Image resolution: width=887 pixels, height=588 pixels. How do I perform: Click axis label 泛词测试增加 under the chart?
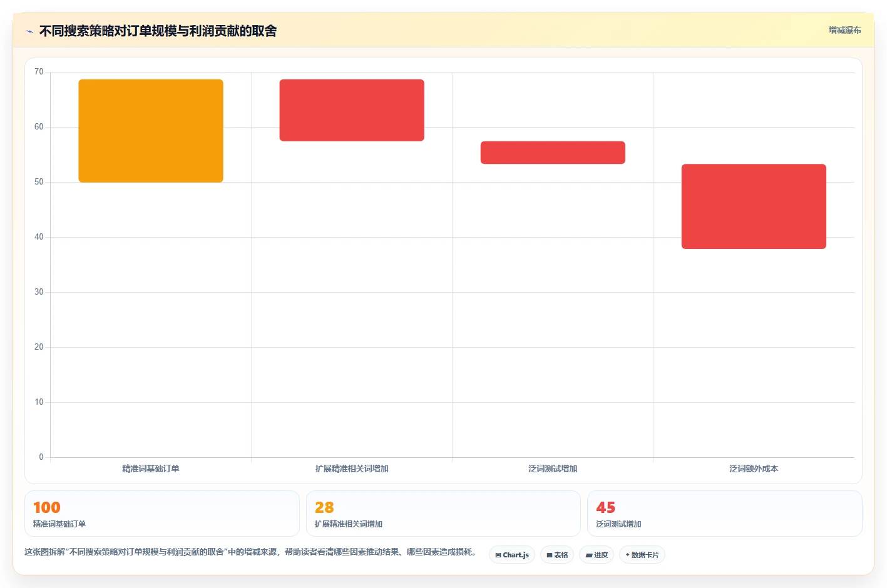553,469
